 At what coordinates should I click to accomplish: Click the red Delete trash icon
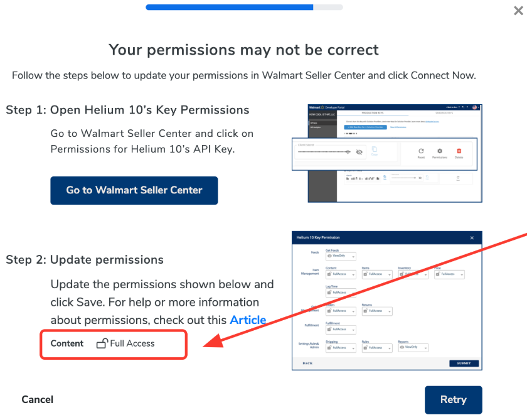pos(459,152)
